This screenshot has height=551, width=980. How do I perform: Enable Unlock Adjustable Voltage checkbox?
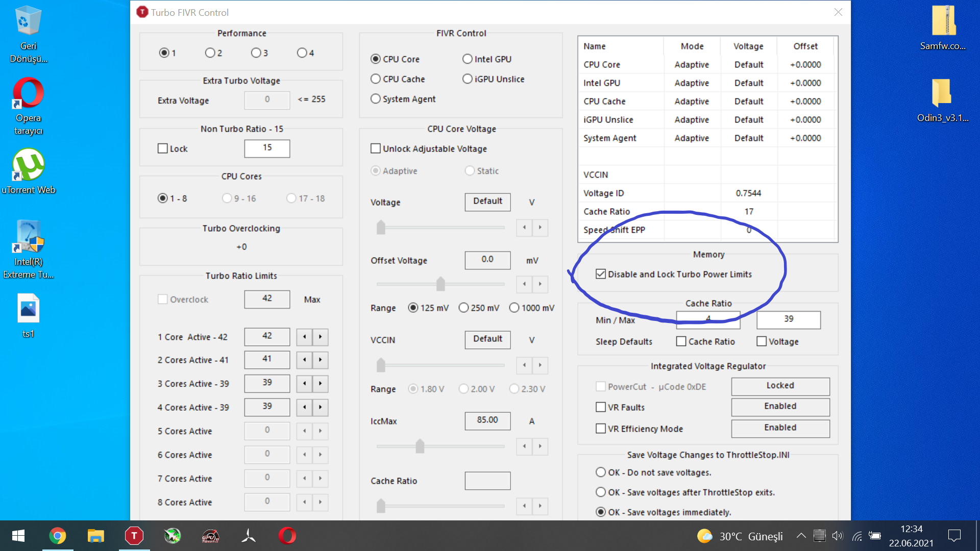coord(376,148)
